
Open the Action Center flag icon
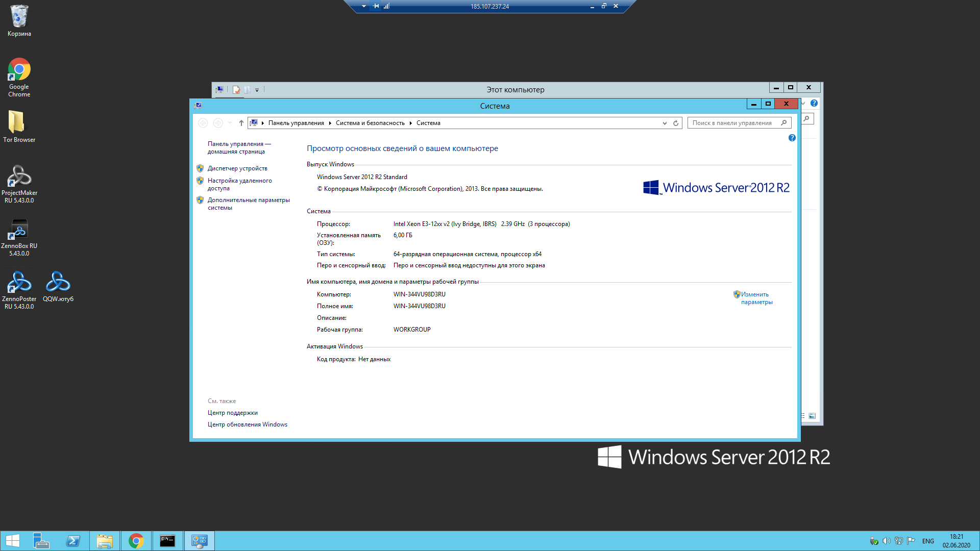[x=911, y=541]
